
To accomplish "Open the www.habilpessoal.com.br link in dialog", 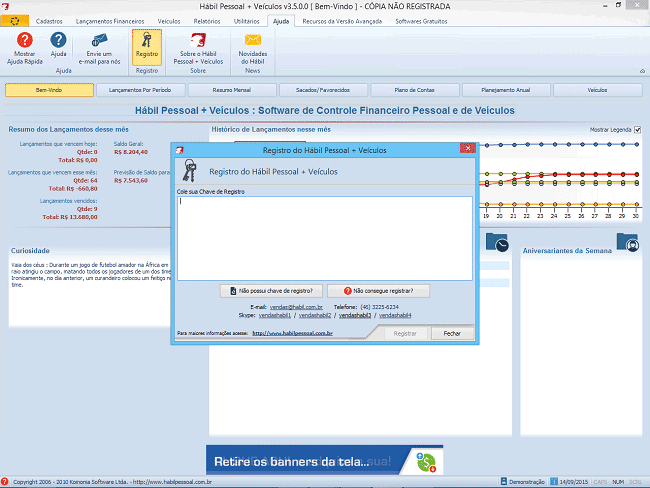I will [x=293, y=333].
